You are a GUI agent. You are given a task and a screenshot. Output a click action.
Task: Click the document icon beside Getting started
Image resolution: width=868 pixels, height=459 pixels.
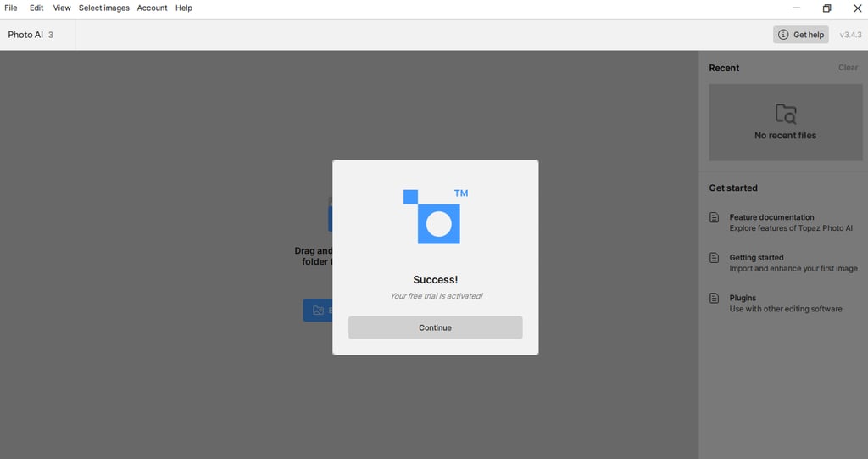point(714,258)
